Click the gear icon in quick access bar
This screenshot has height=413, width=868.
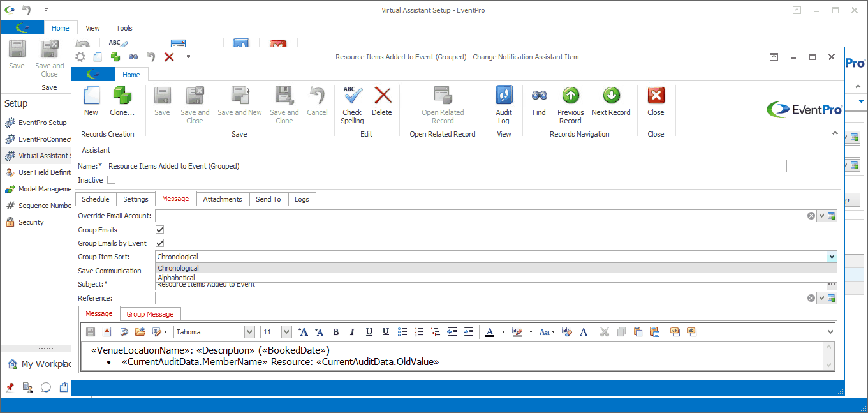[x=80, y=57]
